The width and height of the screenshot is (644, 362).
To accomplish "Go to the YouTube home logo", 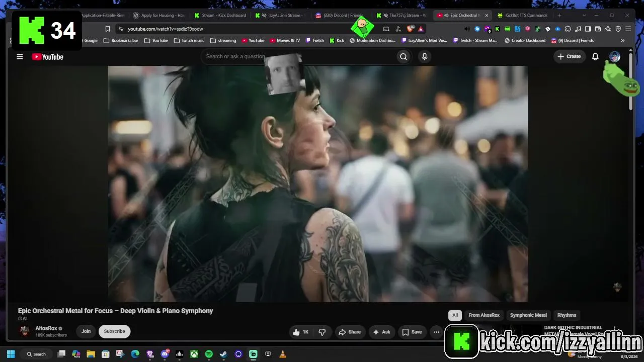I will pyautogui.click(x=47, y=57).
